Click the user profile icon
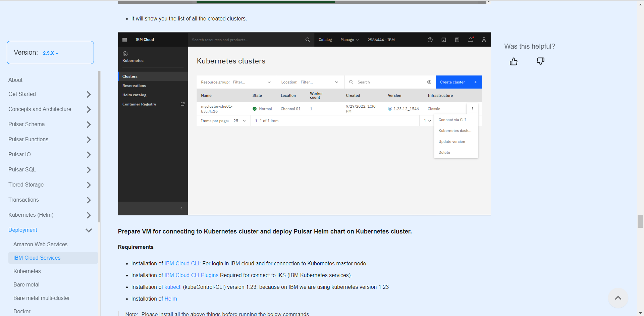 [484, 40]
